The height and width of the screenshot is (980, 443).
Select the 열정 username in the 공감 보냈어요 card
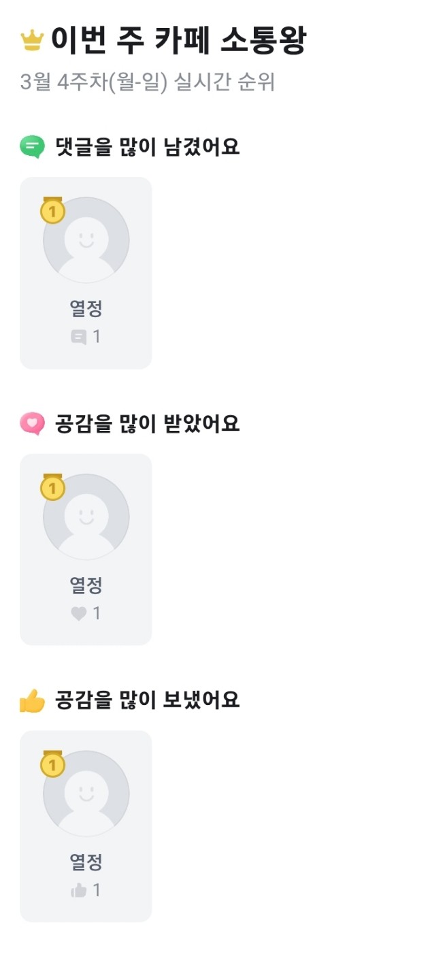(86, 862)
